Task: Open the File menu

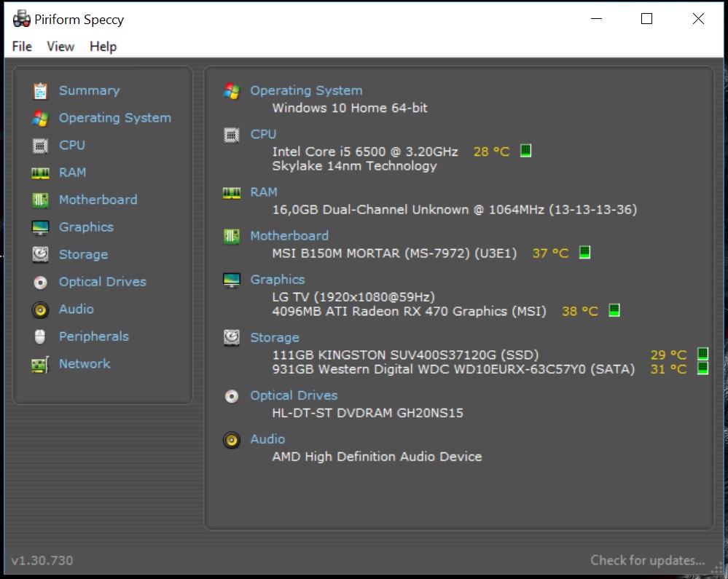Action: coord(22,47)
